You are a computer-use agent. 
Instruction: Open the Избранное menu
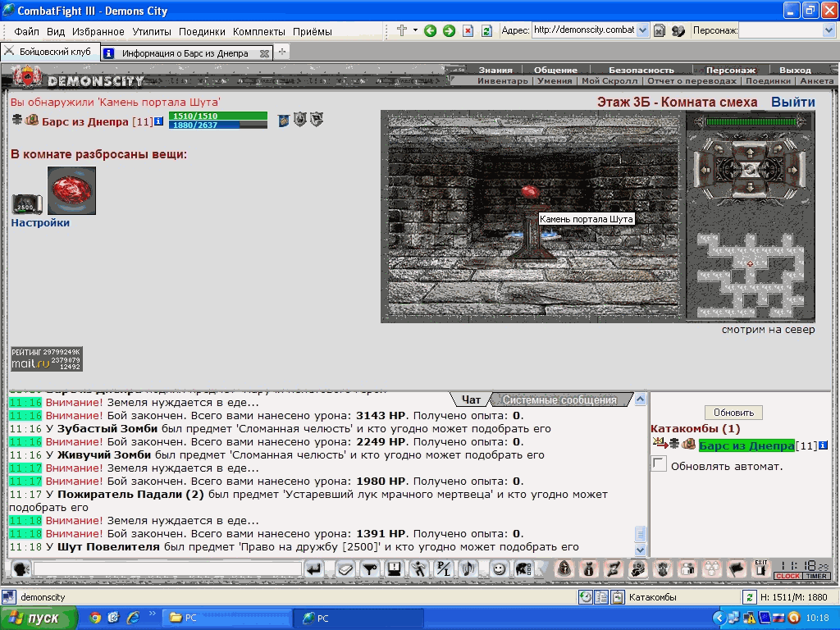click(x=98, y=32)
